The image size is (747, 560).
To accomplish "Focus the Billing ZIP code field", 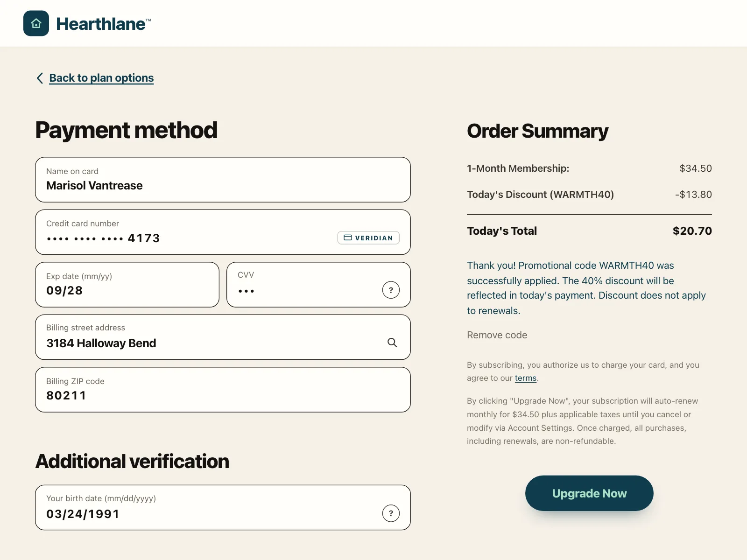I will [x=223, y=390].
